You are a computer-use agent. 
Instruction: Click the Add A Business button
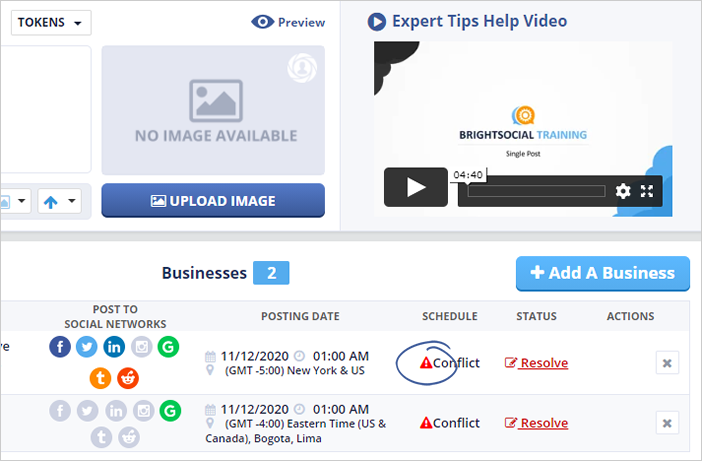coord(602,273)
